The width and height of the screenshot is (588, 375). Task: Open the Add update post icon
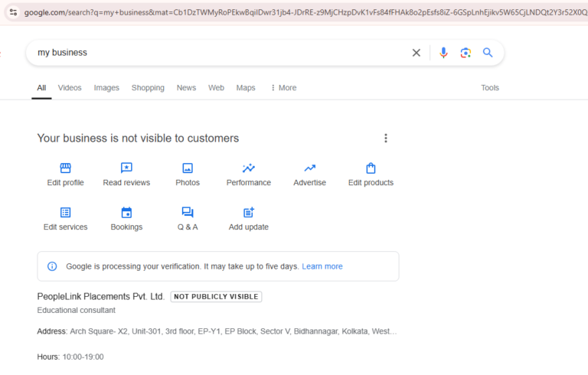click(249, 213)
